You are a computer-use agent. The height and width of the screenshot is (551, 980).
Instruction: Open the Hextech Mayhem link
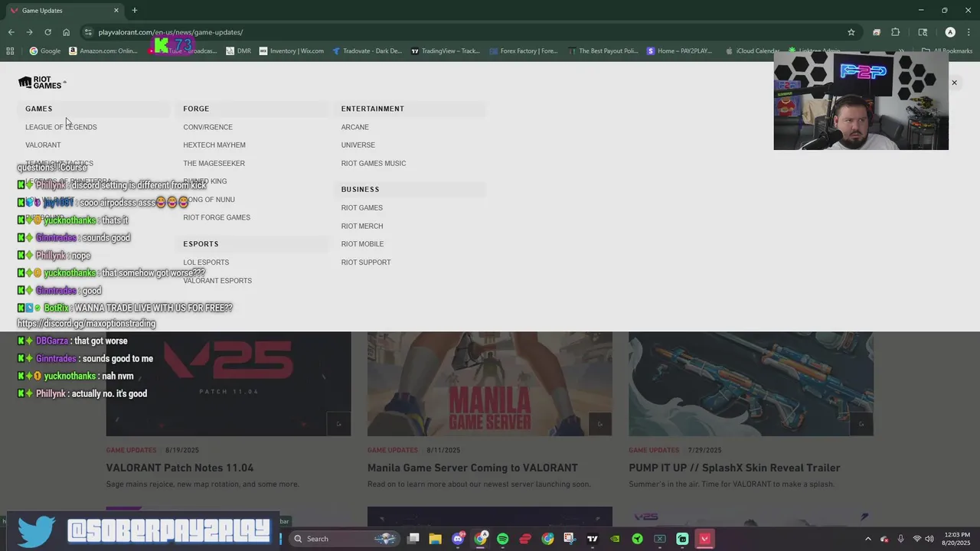point(214,145)
